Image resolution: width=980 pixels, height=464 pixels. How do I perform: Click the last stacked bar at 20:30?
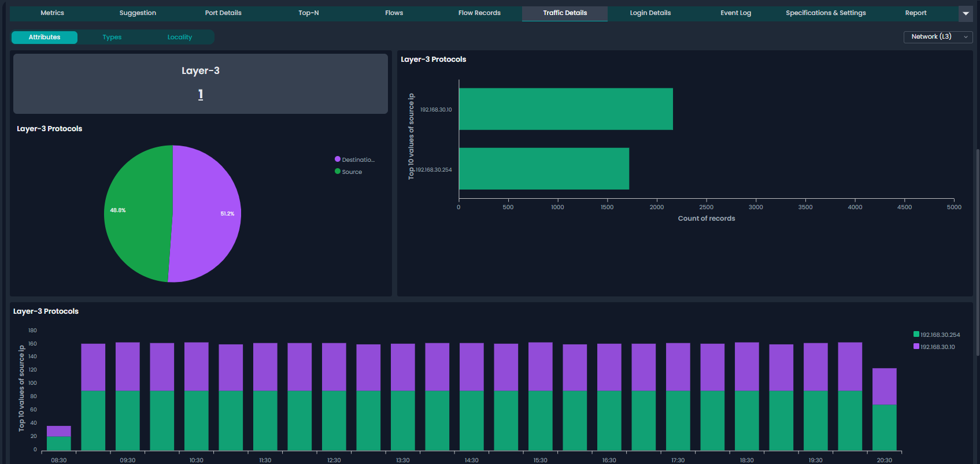pos(885,409)
